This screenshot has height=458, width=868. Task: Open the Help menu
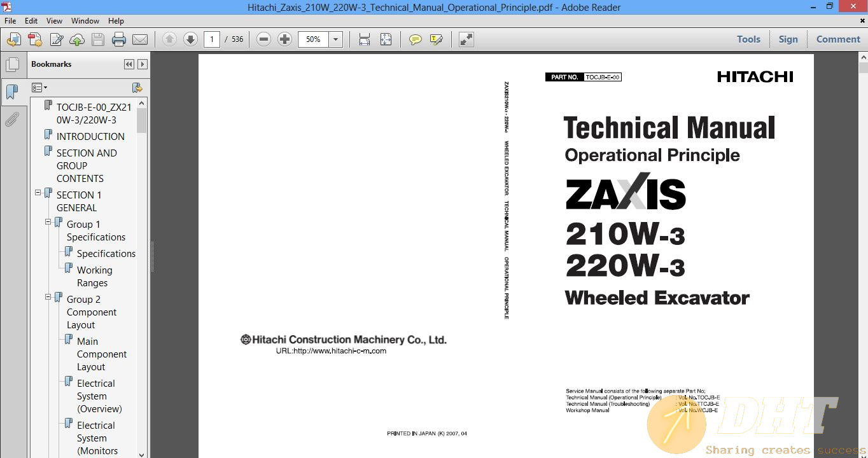tap(116, 21)
